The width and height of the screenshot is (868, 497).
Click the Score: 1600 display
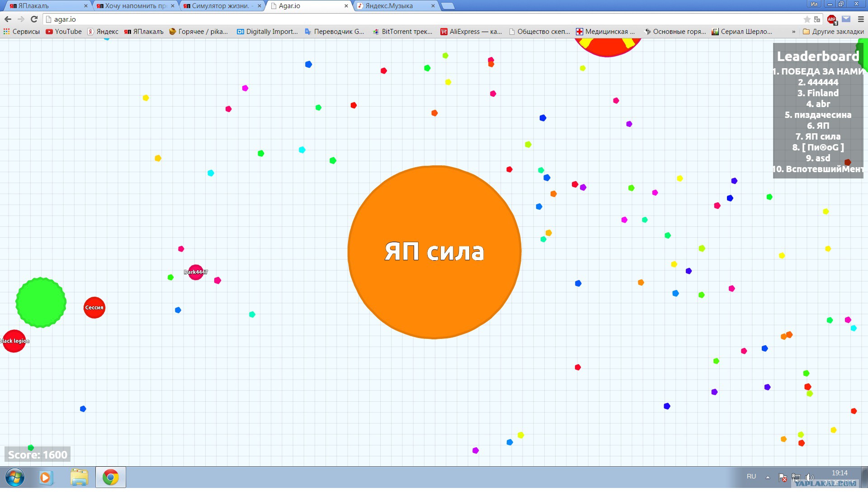[38, 455]
